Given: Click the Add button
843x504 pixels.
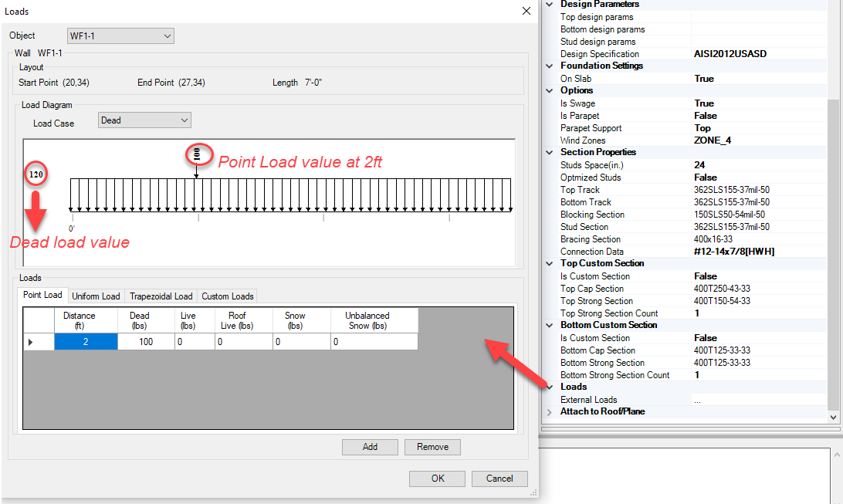Looking at the screenshot, I should tap(370, 447).
